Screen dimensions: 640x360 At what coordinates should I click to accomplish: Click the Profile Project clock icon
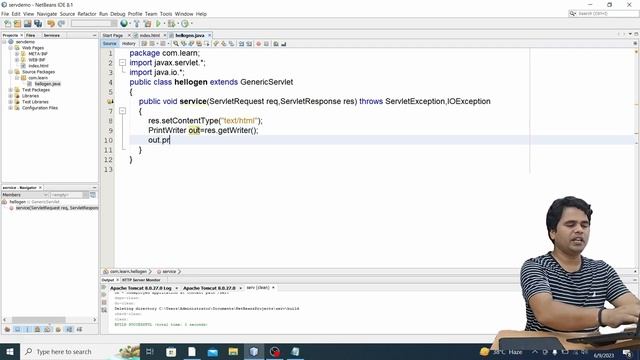click(185, 24)
